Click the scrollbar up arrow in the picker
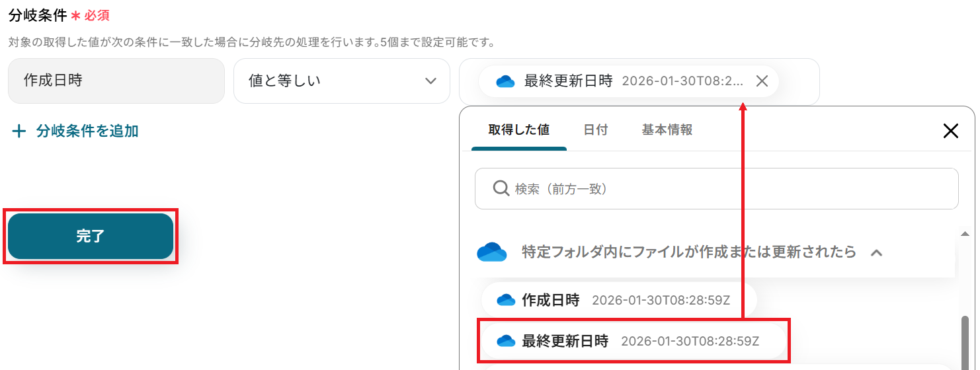The height and width of the screenshot is (370, 980). click(965, 234)
